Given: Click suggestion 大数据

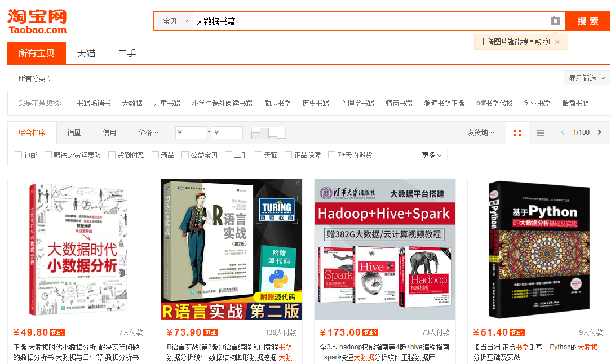Looking at the screenshot, I should 132,103.
